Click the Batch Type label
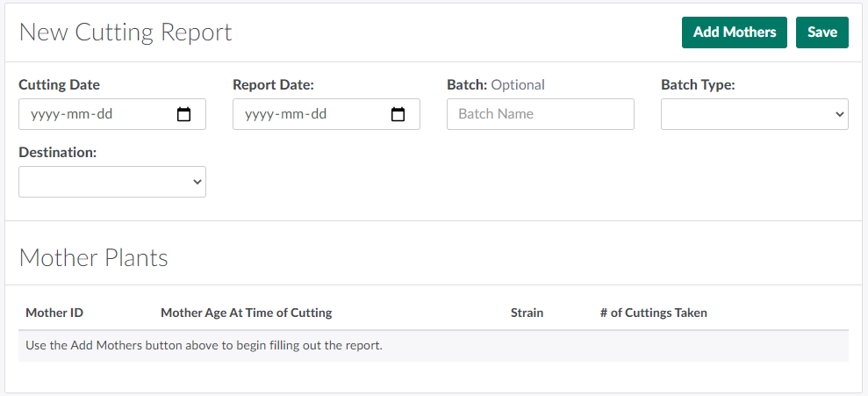Screen dimensions: 868x396 [698, 85]
